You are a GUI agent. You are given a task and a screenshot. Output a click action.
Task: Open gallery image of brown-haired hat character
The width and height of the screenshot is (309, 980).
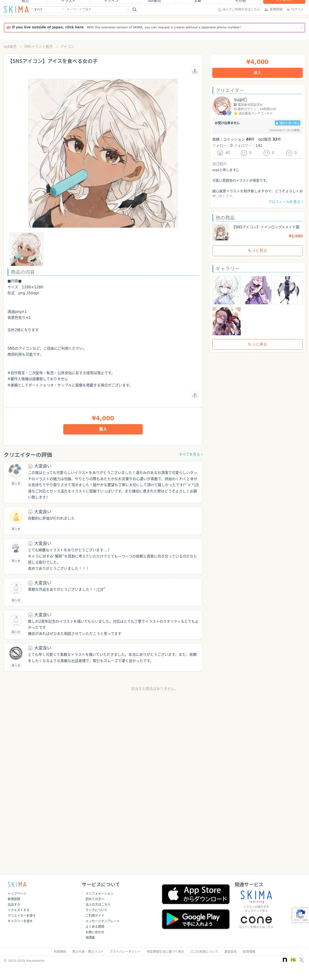point(226,321)
